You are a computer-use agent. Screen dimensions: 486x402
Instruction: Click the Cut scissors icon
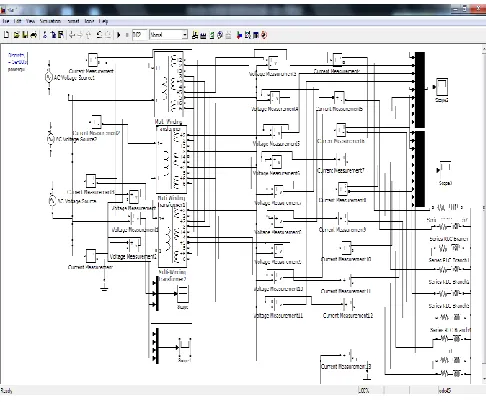(x=45, y=35)
